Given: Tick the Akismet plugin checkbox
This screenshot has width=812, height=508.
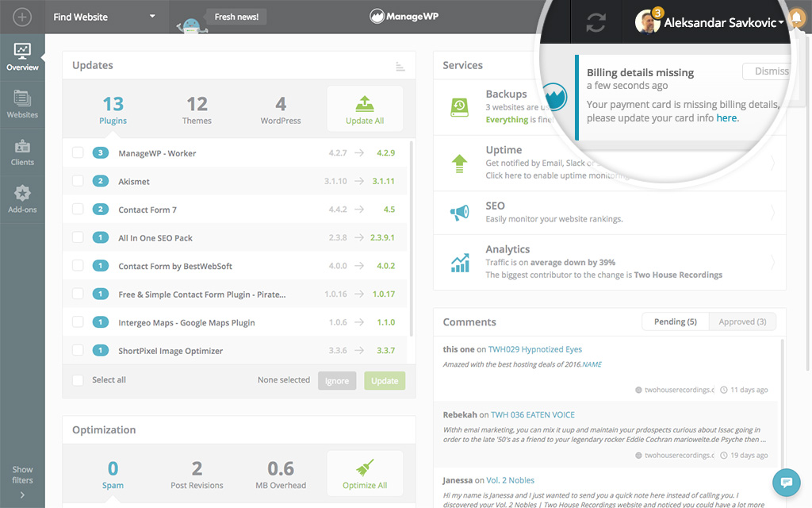Looking at the screenshot, I should point(78,182).
